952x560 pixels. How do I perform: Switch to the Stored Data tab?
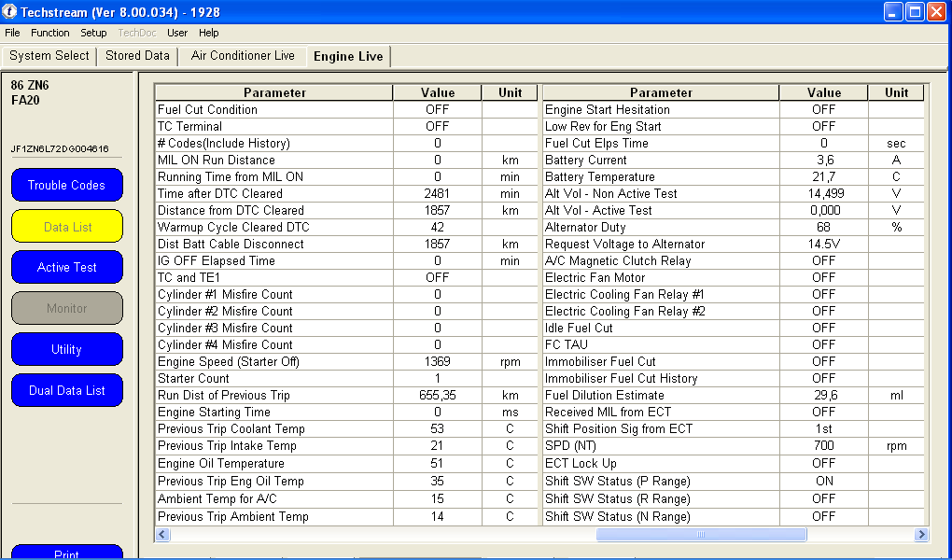click(x=137, y=56)
